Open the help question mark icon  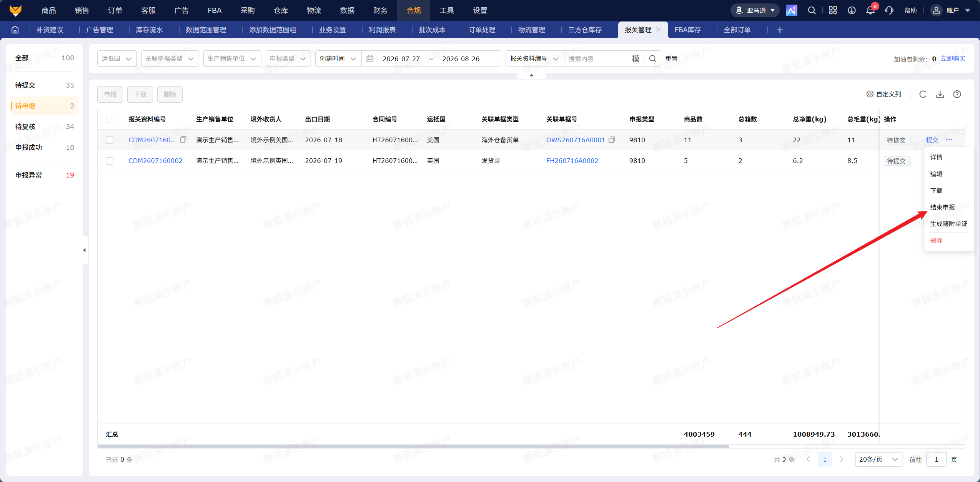pos(957,94)
